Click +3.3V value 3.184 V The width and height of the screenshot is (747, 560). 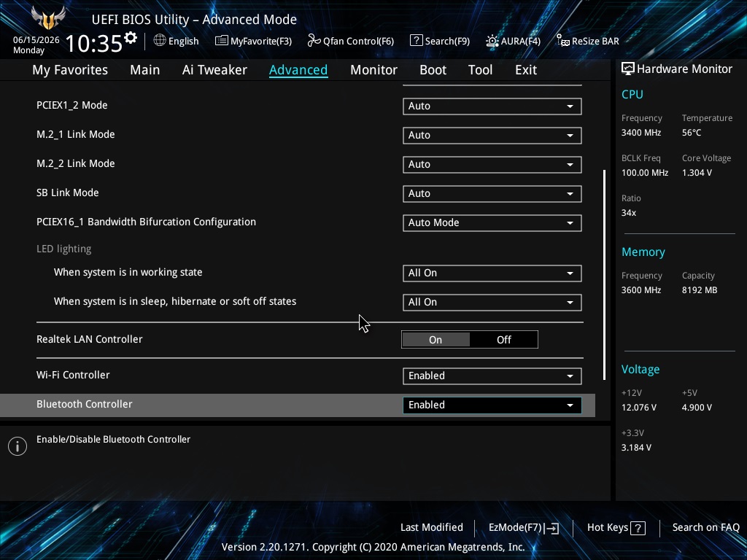636,448
